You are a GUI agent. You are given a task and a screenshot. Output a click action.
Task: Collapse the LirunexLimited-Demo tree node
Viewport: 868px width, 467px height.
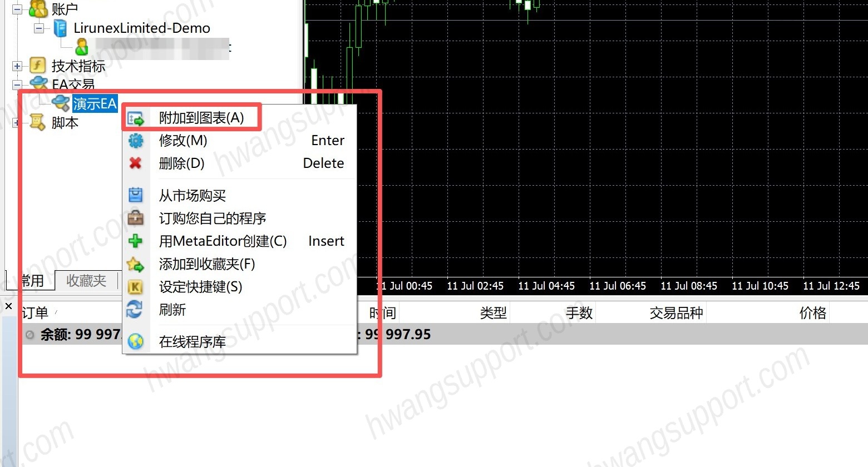click(x=39, y=28)
